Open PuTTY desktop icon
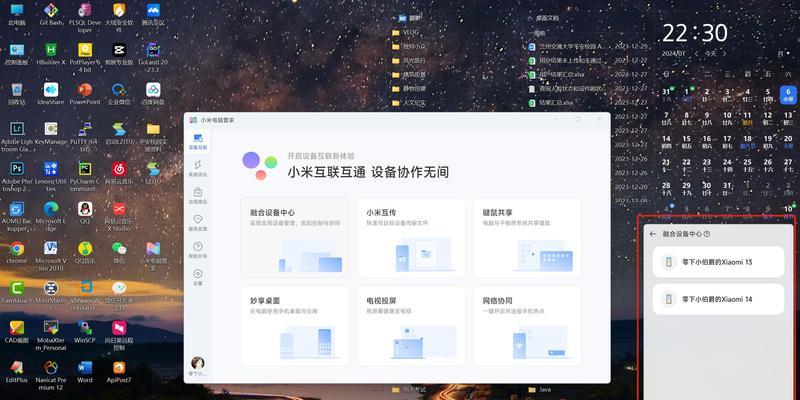This screenshot has height=400, width=800. point(85,136)
